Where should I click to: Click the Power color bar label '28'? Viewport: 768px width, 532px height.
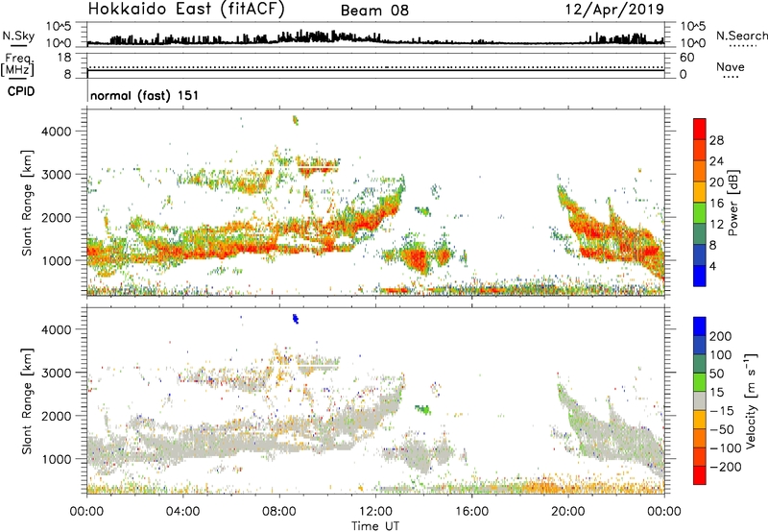[x=716, y=140]
